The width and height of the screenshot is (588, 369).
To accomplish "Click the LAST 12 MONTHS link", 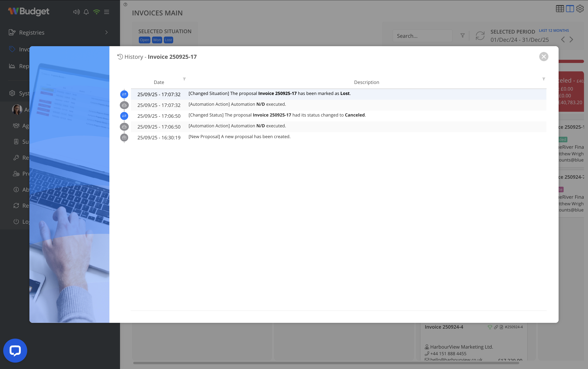I will [x=554, y=30].
